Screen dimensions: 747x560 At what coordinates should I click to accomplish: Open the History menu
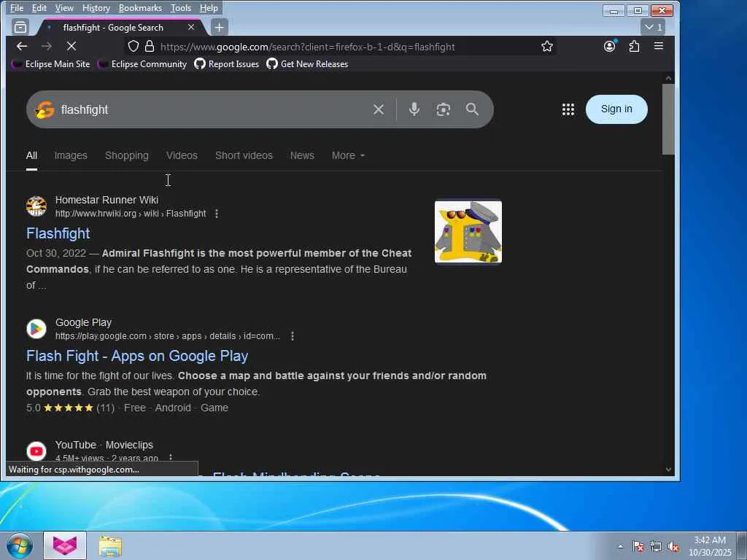click(x=96, y=8)
